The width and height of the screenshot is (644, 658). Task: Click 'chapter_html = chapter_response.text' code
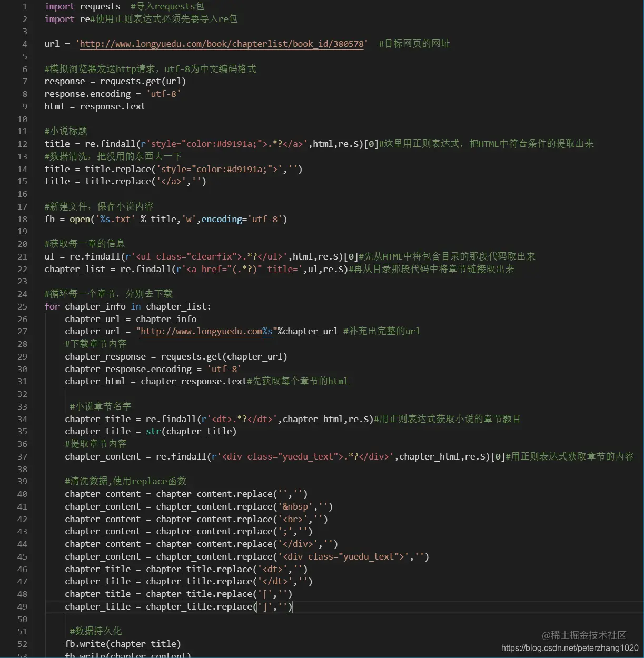click(156, 382)
